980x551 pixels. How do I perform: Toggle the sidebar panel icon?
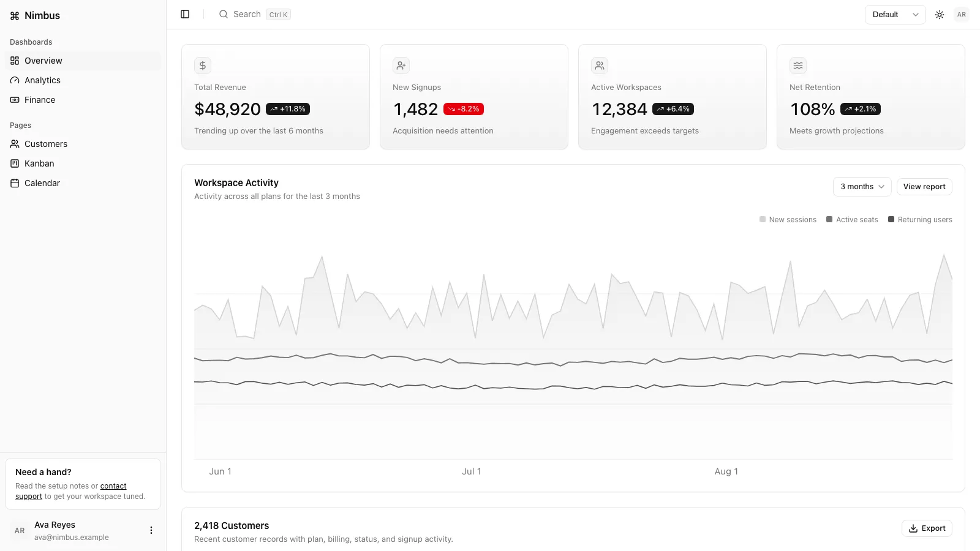pyautogui.click(x=185, y=14)
